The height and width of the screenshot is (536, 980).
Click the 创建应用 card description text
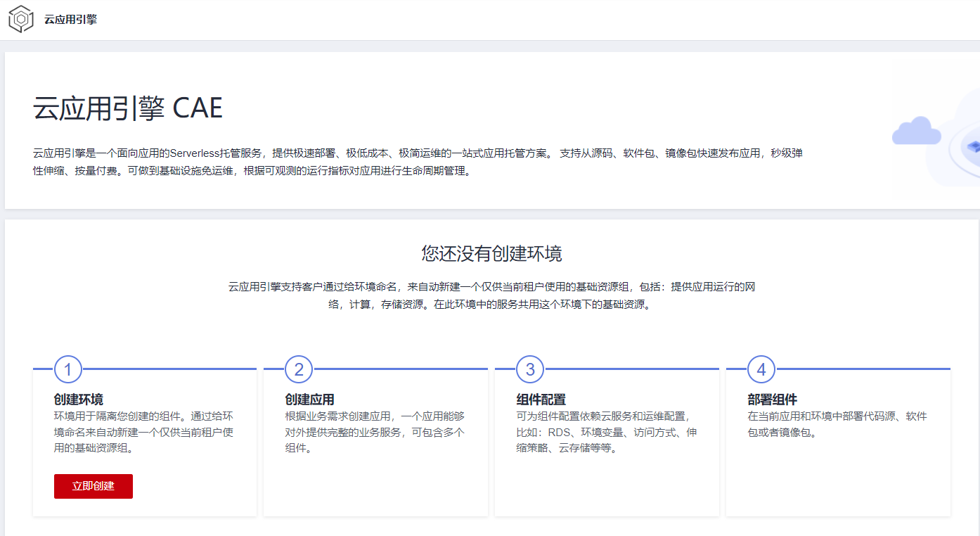375,432
